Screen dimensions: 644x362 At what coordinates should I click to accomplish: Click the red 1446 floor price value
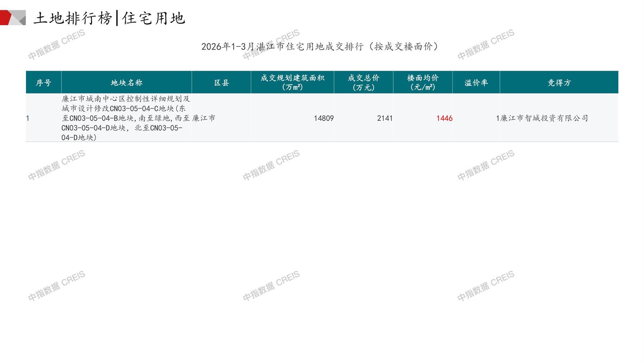pos(444,118)
